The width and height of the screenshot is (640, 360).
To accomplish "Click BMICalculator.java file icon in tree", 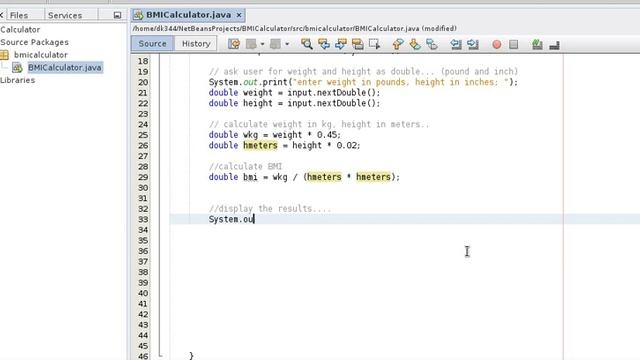I will pyautogui.click(x=17, y=67).
